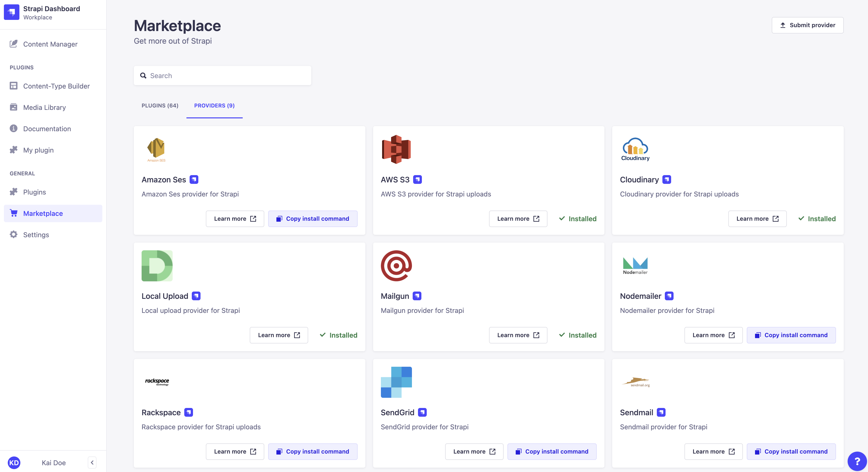
Task: Click the Strapi Dashboard logo
Action: 12,12
